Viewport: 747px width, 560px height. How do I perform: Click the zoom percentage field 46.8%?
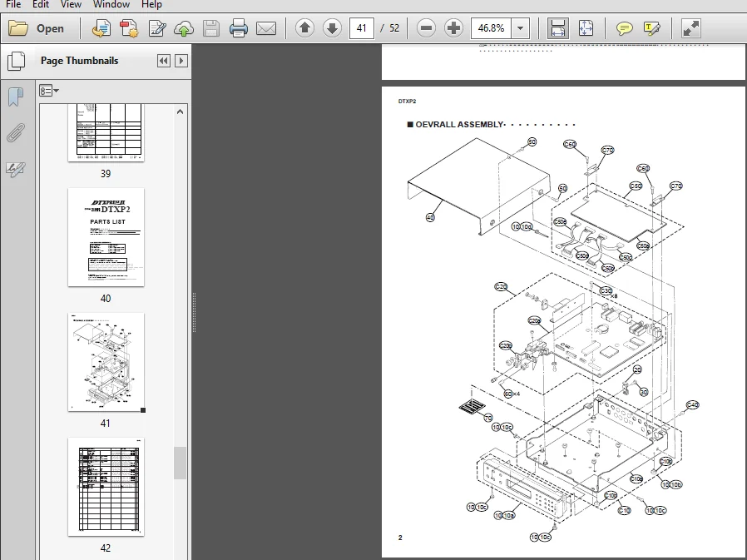pyautogui.click(x=491, y=28)
